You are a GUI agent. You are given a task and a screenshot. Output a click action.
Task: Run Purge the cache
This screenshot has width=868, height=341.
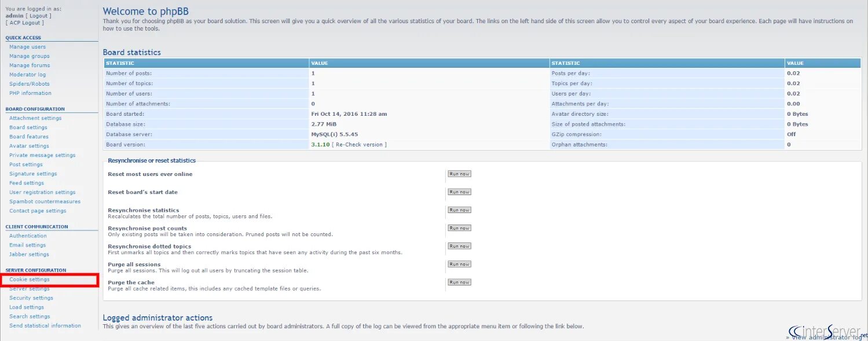[459, 283]
